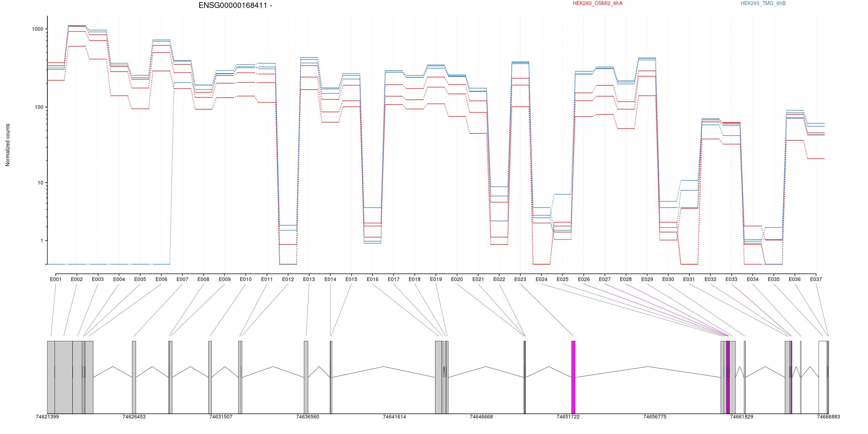Image resolution: width=868 pixels, height=434 pixels.
Task: Click exon label E029
Action: 647,279
